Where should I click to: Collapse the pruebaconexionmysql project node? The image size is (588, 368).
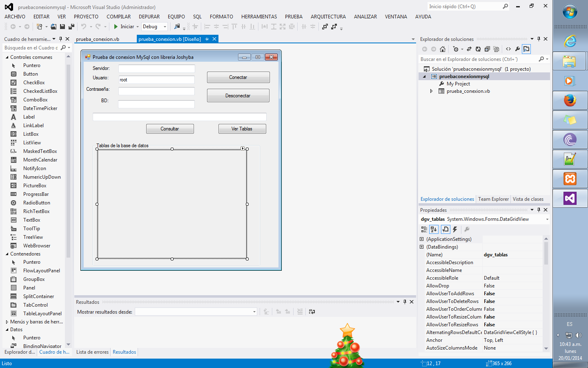[x=424, y=76]
